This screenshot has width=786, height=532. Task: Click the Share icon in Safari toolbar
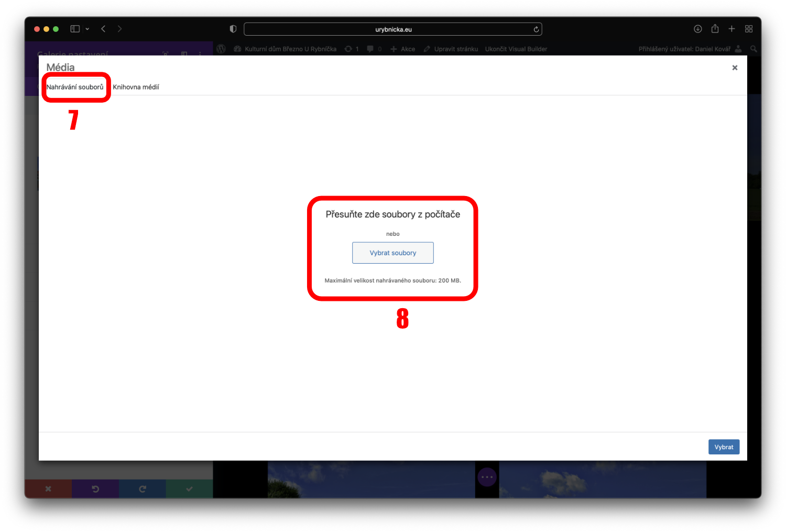click(x=715, y=29)
